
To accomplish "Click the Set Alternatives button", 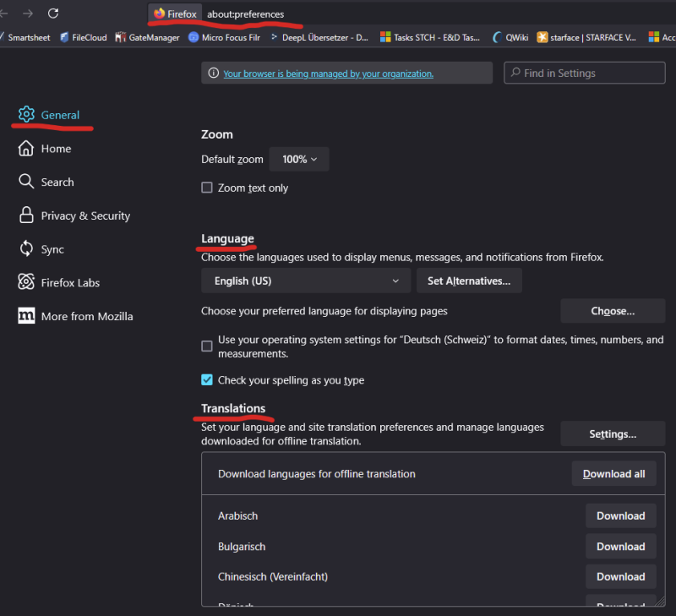I will click(x=469, y=281).
